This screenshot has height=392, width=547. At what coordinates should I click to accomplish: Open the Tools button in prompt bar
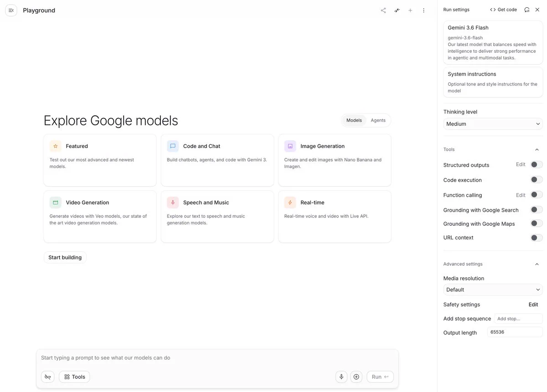[x=74, y=377]
